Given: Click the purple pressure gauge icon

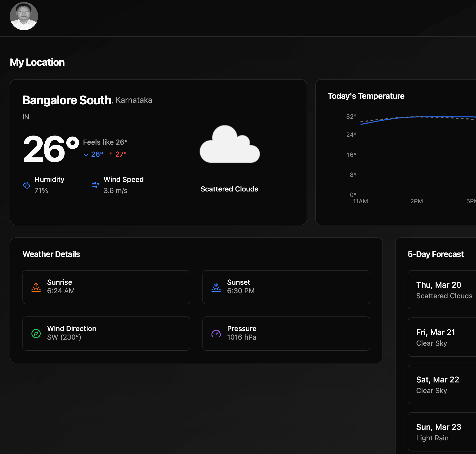Looking at the screenshot, I should pyautogui.click(x=216, y=333).
